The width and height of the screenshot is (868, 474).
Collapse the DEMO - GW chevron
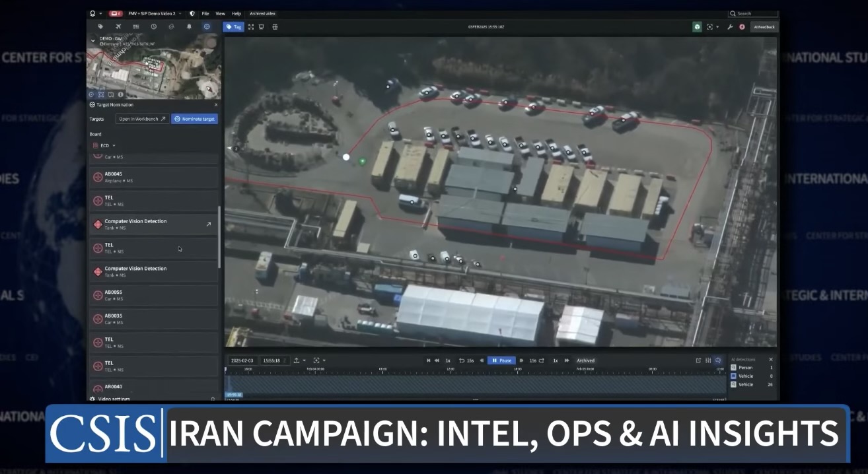point(93,41)
